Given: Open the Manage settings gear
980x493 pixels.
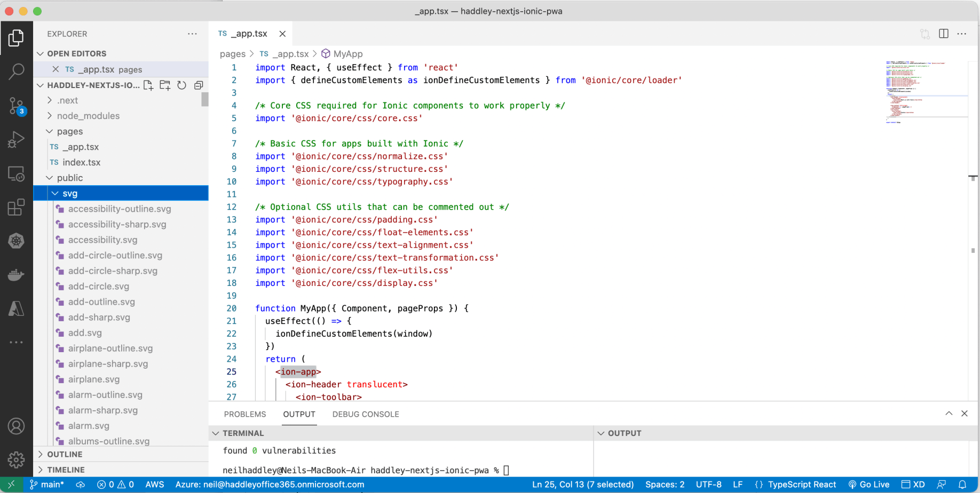Looking at the screenshot, I should pyautogui.click(x=16, y=459).
